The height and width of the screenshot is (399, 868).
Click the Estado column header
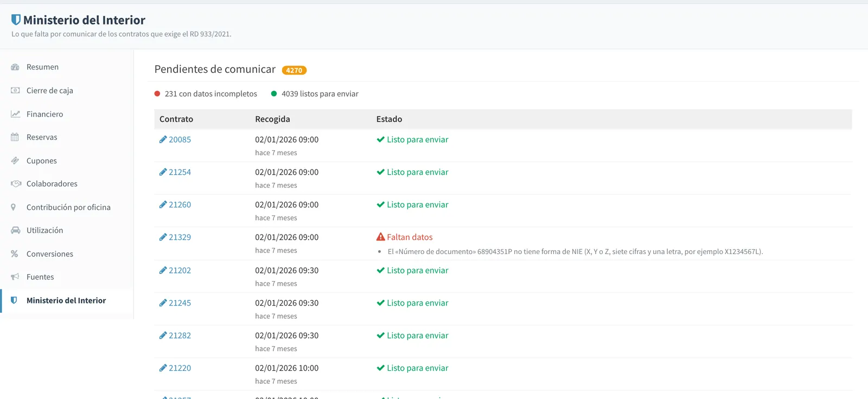tap(389, 119)
